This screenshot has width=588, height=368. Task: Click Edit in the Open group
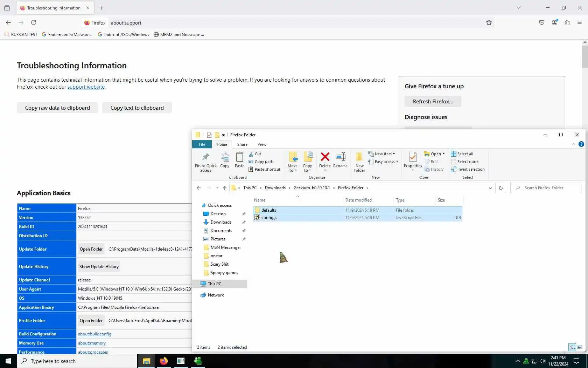pyautogui.click(x=431, y=162)
